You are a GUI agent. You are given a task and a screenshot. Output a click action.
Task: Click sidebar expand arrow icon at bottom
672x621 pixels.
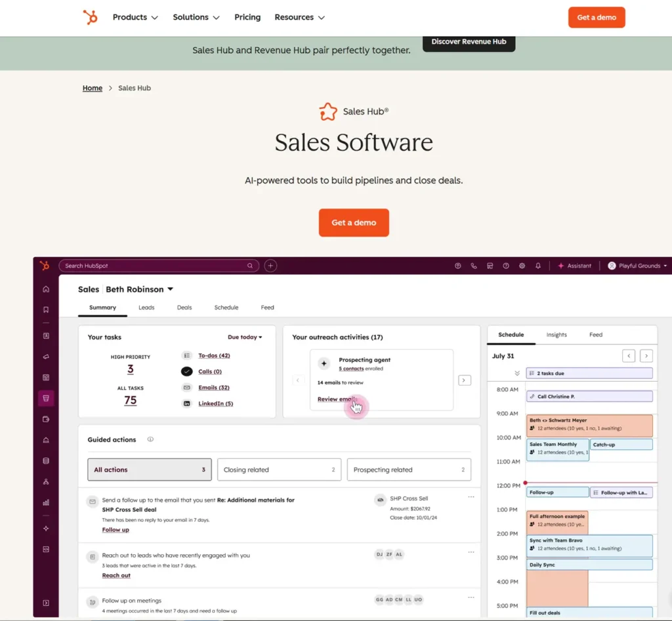coord(46,603)
